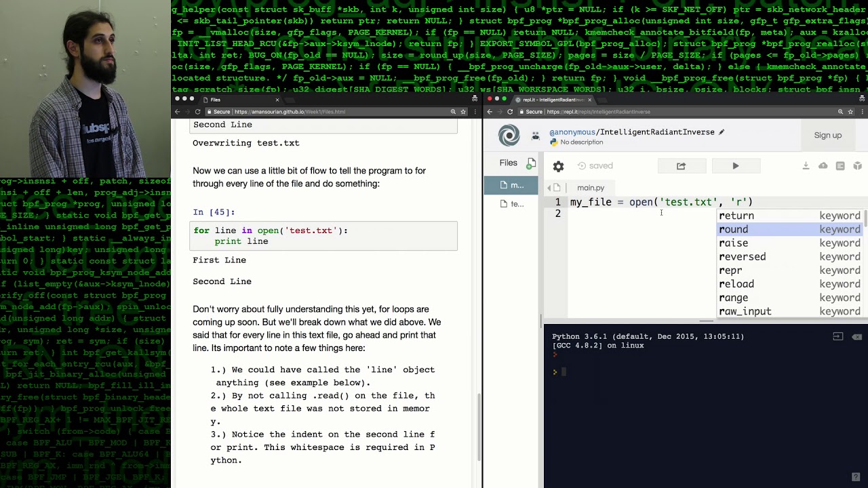Run the code with the play button

click(x=736, y=166)
